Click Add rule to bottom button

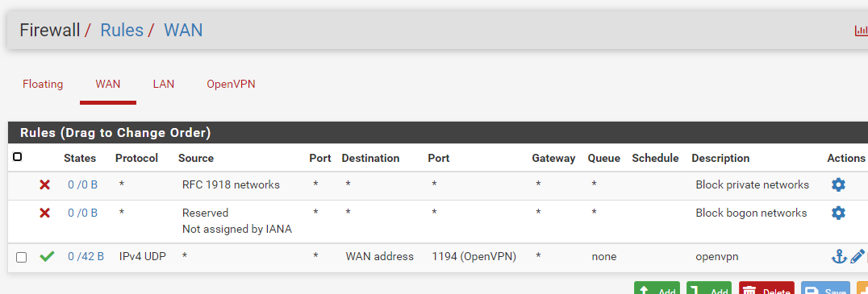point(709,288)
